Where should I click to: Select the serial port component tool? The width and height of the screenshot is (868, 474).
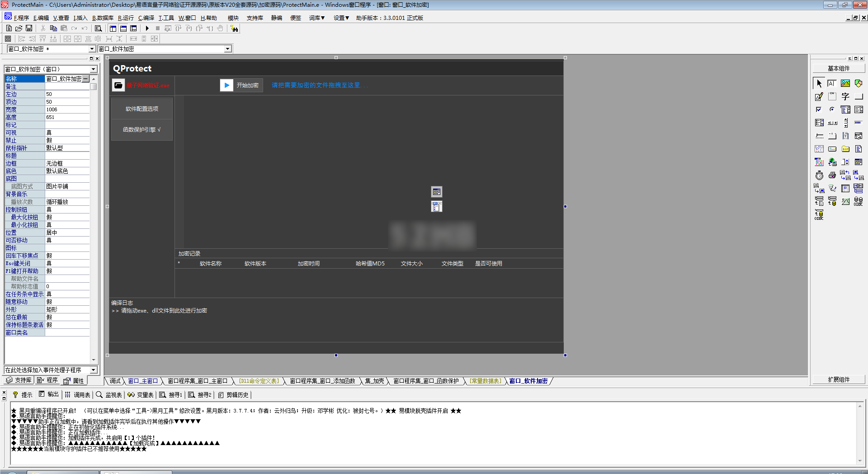click(832, 188)
